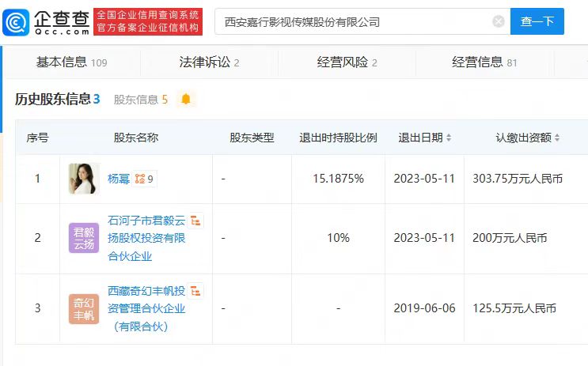Click 200万元人民币 amount cell
The height and width of the screenshot is (366, 588).
pos(510,238)
